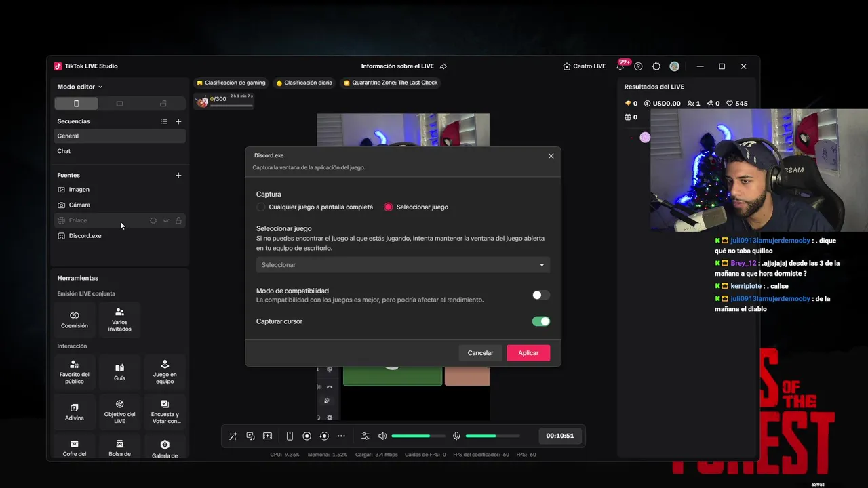Open the 'Clasificación de gaming' chip
The height and width of the screenshot is (488, 868).
[x=231, y=83]
